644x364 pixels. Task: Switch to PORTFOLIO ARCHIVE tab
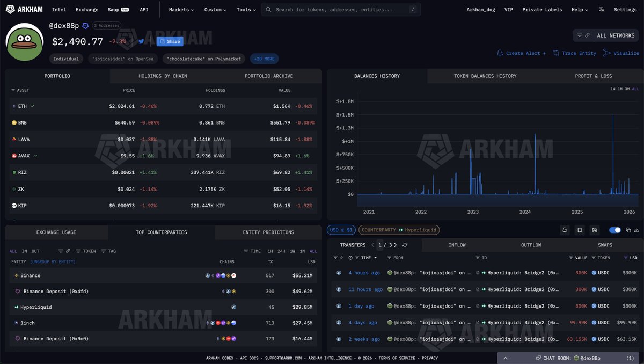[x=269, y=76]
